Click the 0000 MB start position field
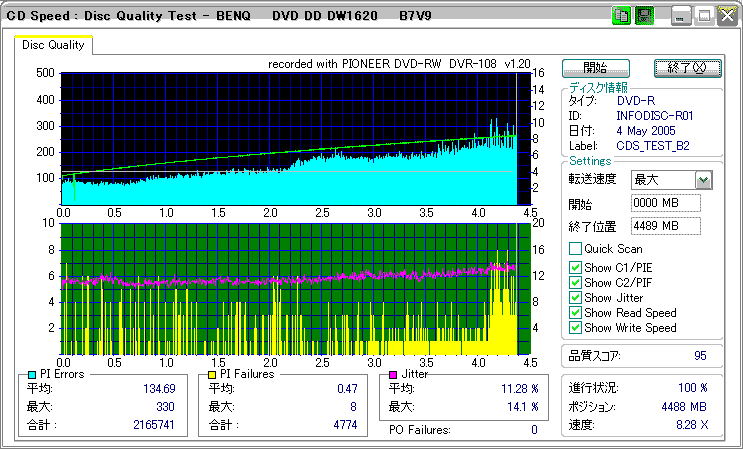 click(666, 203)
